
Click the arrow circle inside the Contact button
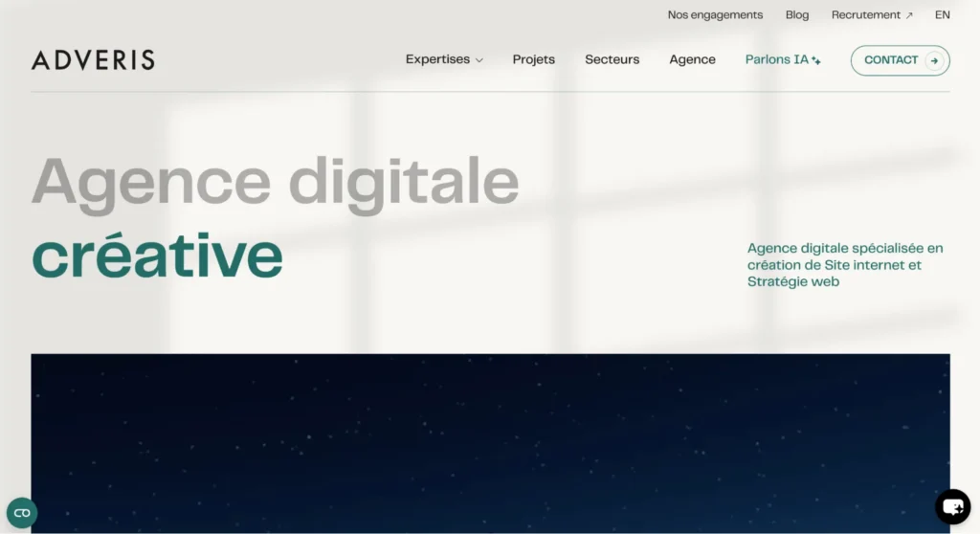(x=934, y=60)
